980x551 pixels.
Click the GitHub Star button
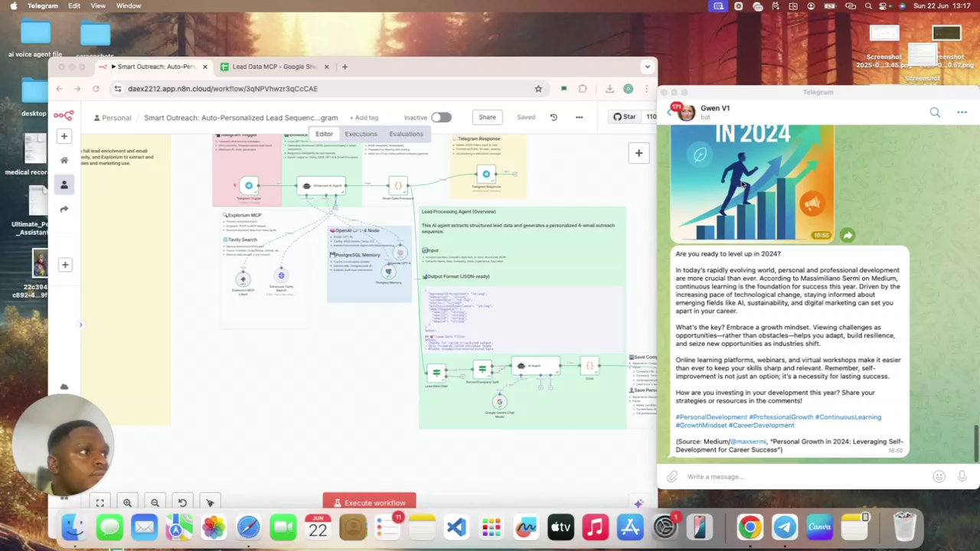[625, 116]
